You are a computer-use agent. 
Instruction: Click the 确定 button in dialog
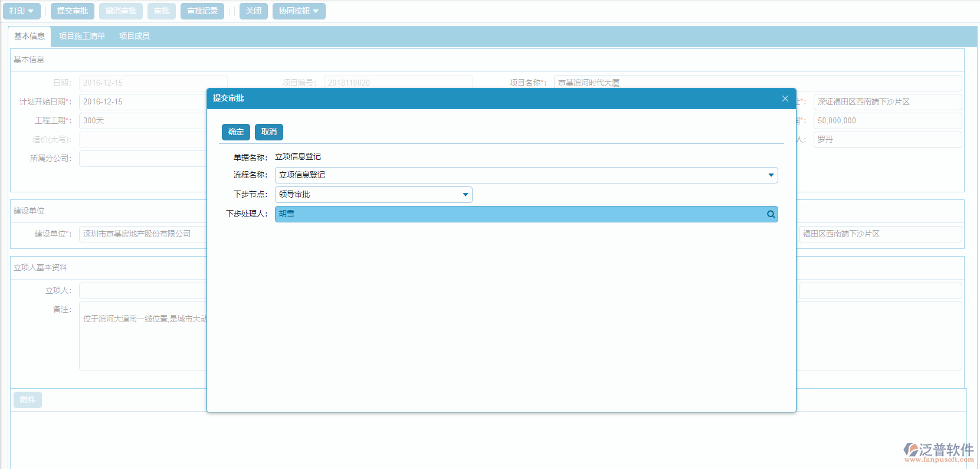[x=235, y=132]
